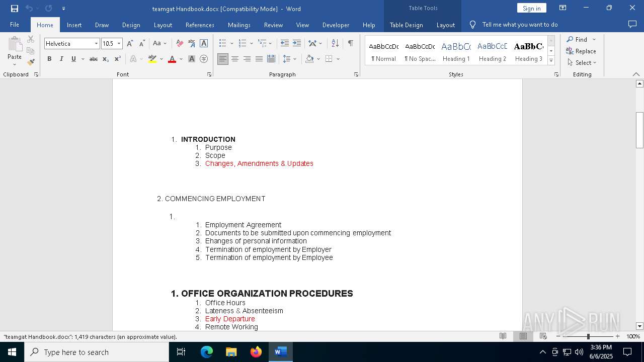
Task: Click the Enclose Characters icon
Action: 204,59
